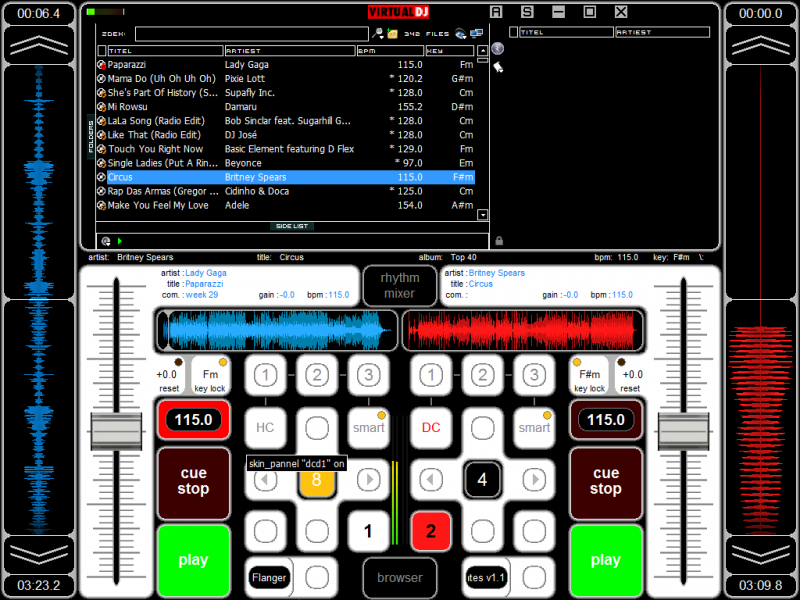The image size is (800, 600).
Task: Click the padlock icon below the file list
Action: tap(499, 241)
